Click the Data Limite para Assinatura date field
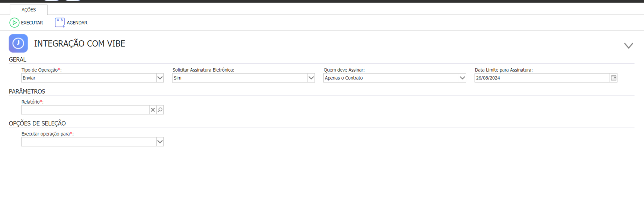 (x=542, y=78)
